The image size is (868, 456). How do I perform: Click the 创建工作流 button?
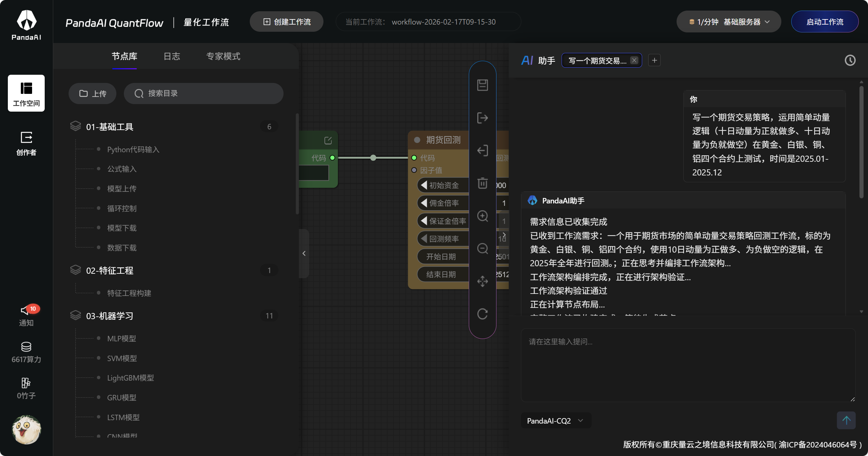[x=287, y=22]
